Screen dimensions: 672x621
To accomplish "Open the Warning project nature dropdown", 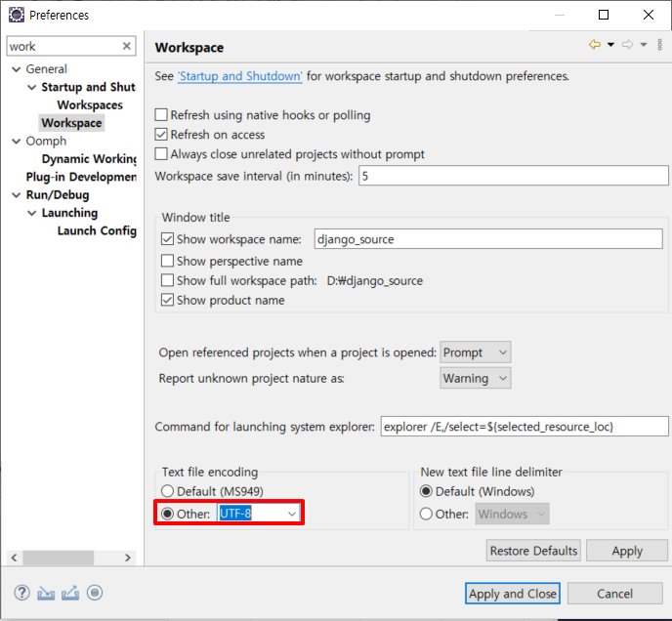I will (x=476, y=378).
